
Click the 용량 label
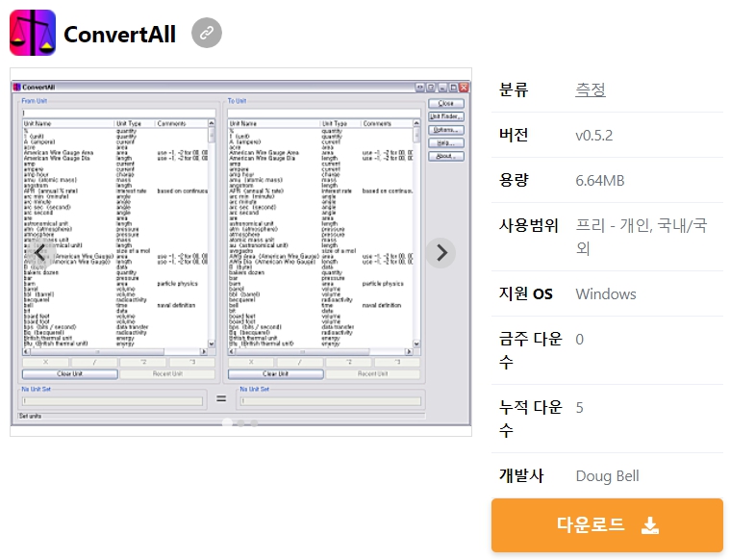514,180
